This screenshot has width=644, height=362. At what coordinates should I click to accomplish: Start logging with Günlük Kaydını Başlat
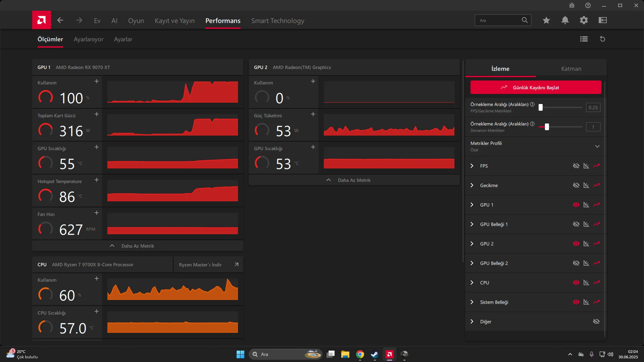pyautogui.click(x=536, y=88)
